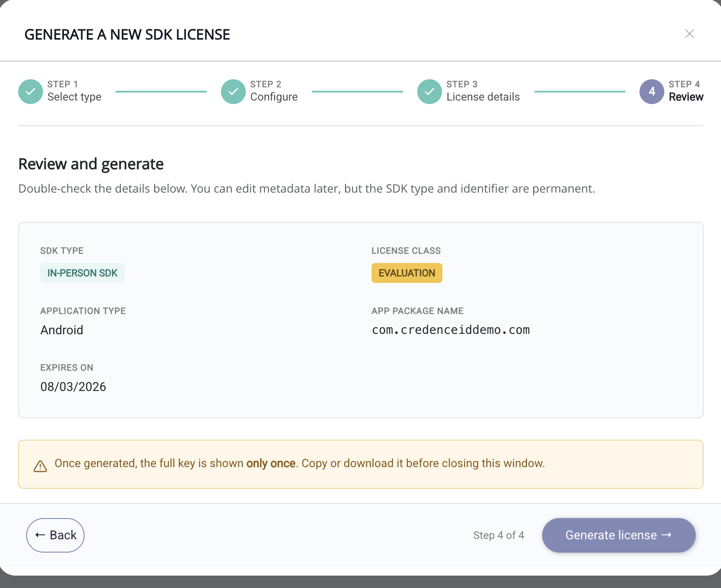The height and width of the screenshot is (588, 721).
Task: Go to License details step label
Action: coord(483,97)
